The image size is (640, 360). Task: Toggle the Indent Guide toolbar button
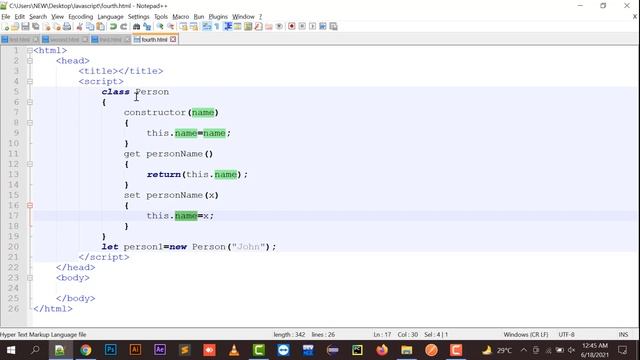[x=228, y=27]
